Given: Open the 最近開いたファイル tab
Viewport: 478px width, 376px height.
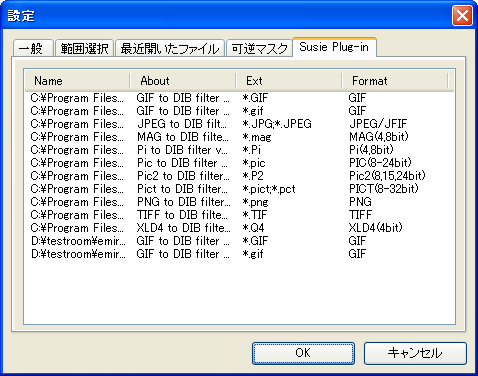Looking at the screenshot, I should (170, 48).
